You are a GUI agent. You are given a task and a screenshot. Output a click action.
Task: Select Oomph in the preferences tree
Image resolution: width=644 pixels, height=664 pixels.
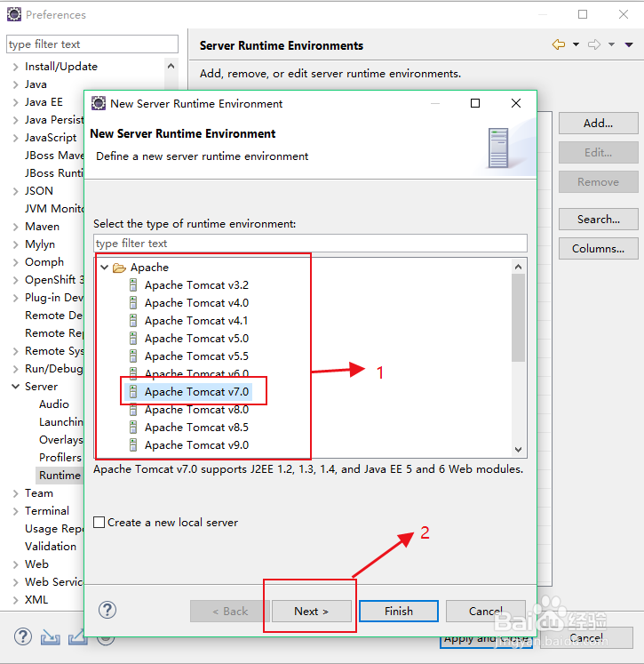click(44, 262)
